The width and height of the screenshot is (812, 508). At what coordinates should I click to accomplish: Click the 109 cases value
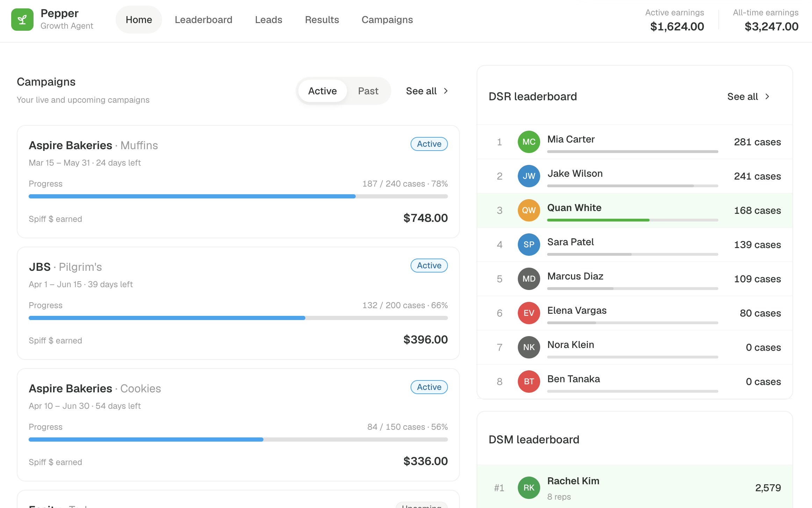click(x=757, y=279)
